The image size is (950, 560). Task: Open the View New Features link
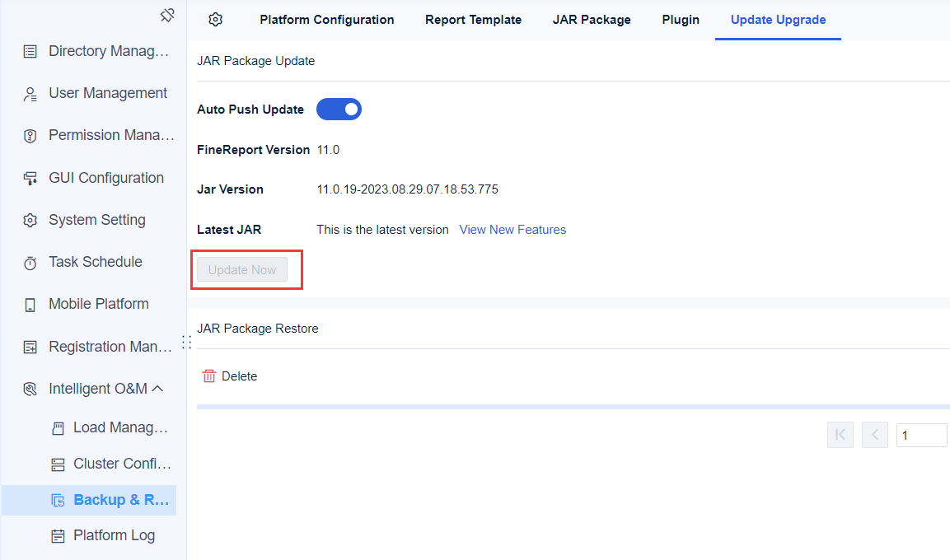(512, 230)
